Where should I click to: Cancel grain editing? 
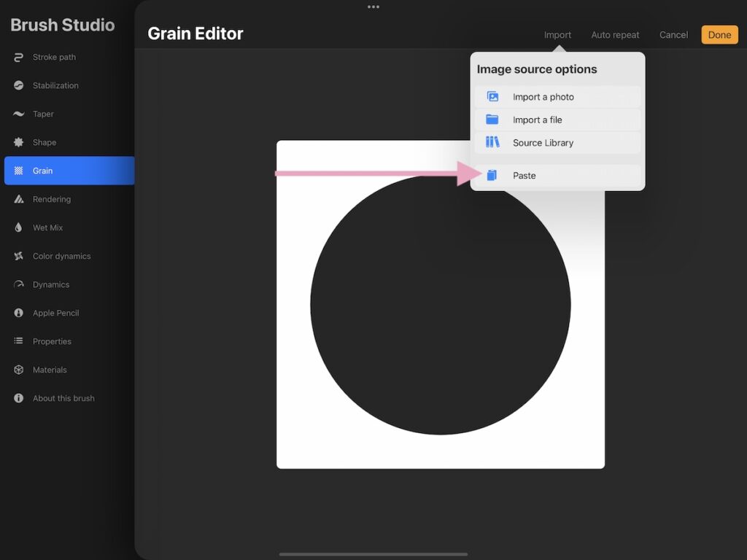point(673,34)
